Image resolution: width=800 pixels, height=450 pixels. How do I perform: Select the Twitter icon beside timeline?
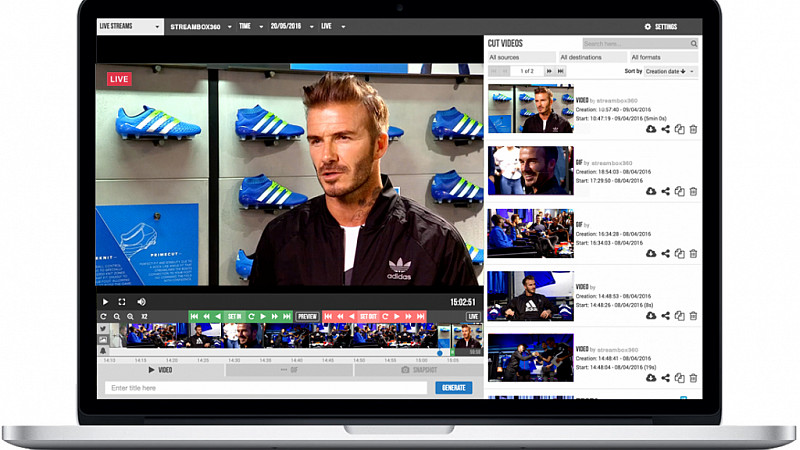[103, 329]
